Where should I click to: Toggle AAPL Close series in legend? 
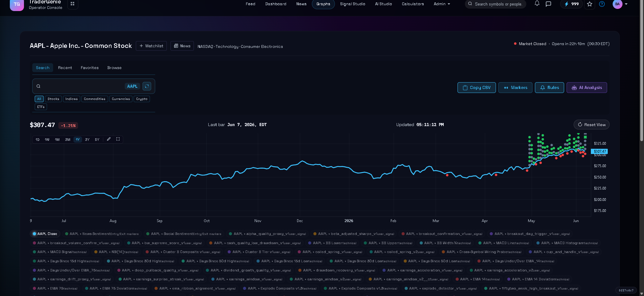coord(45,234)
